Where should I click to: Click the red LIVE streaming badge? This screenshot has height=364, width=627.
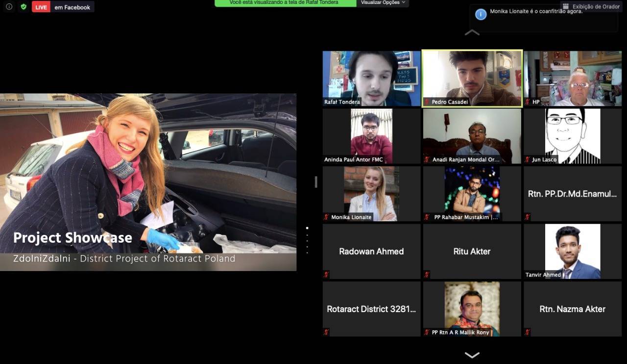(x=41, y=7)
